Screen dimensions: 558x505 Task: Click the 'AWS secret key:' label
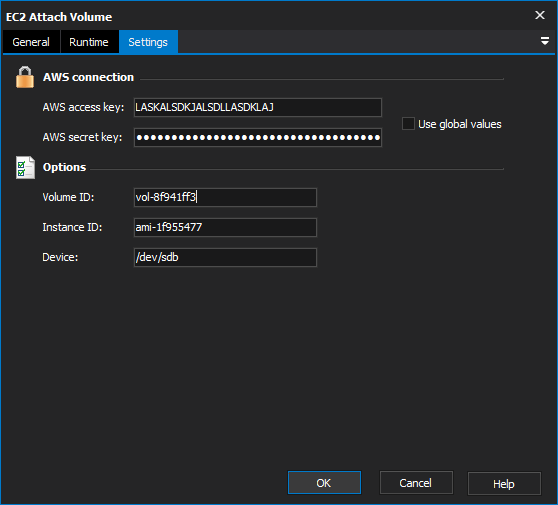coord(82,137)
